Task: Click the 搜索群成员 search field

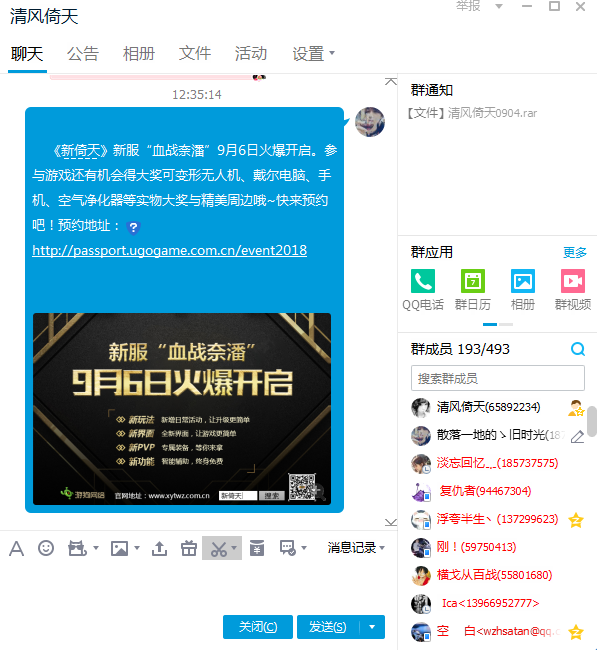Action: coord(498,378)
